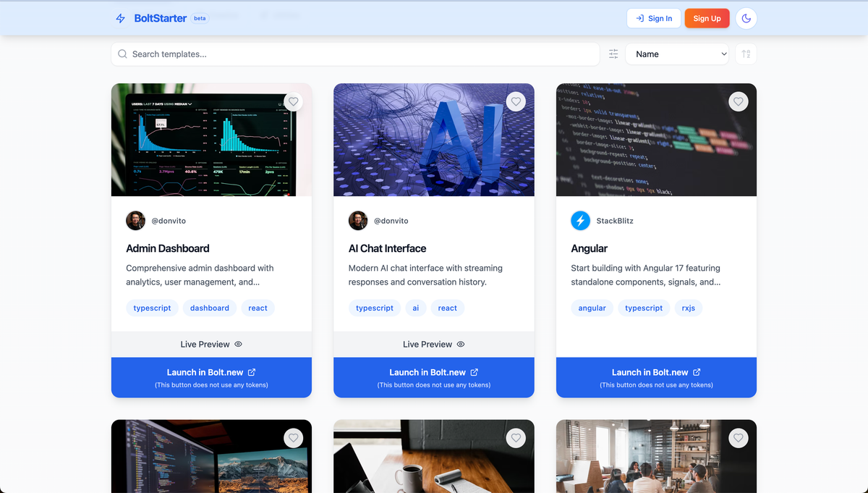Select typescript tag on Angular card

tap(644, 308)
